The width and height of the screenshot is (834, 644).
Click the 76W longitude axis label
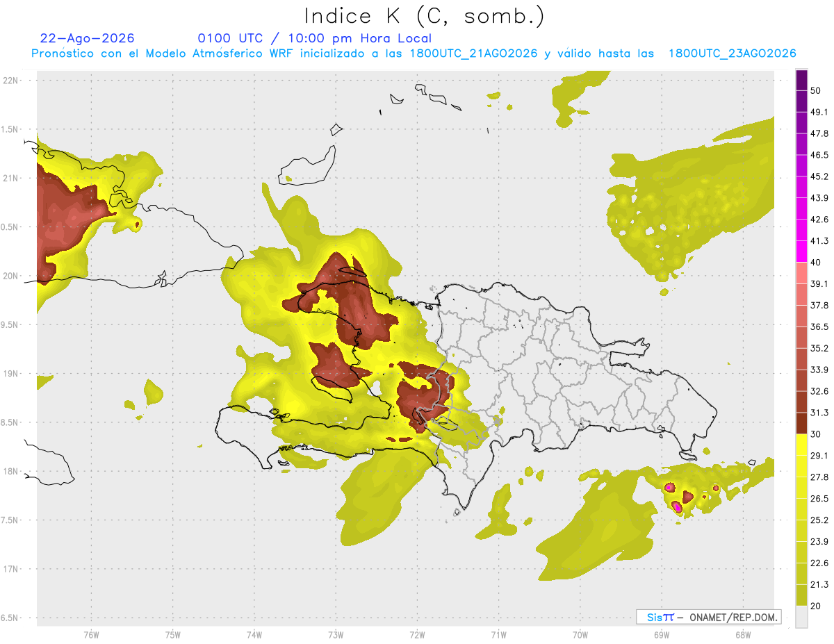point(91,635)
